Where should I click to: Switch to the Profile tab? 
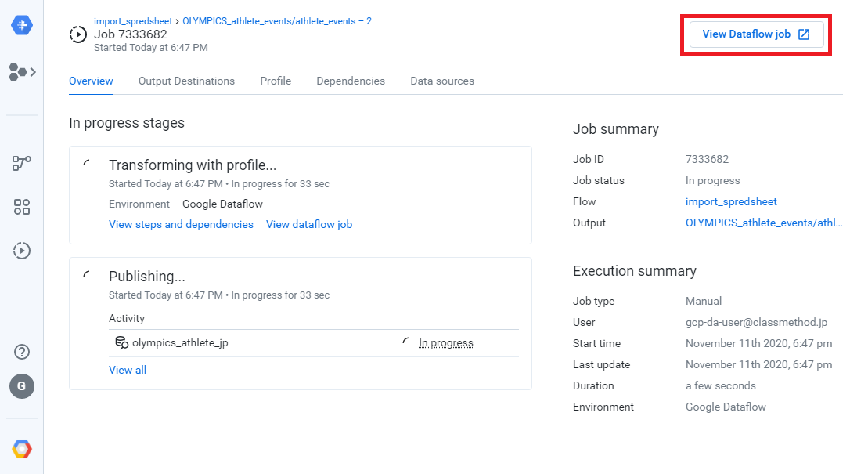(276, 81)
